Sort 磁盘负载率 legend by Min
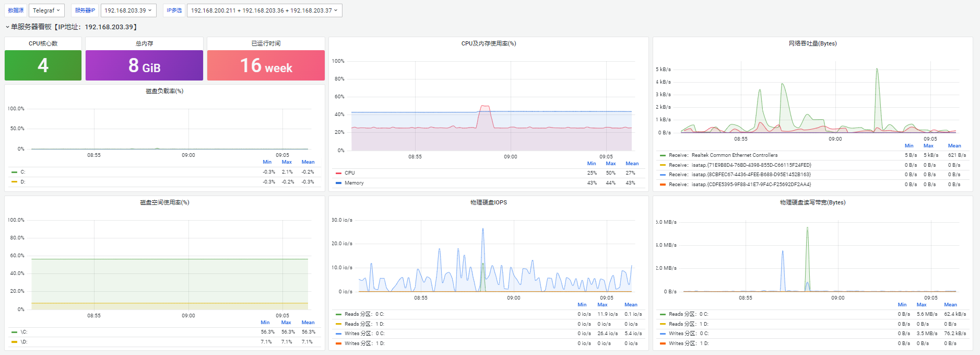The image size is (980, 355). [x=267, y=162]
